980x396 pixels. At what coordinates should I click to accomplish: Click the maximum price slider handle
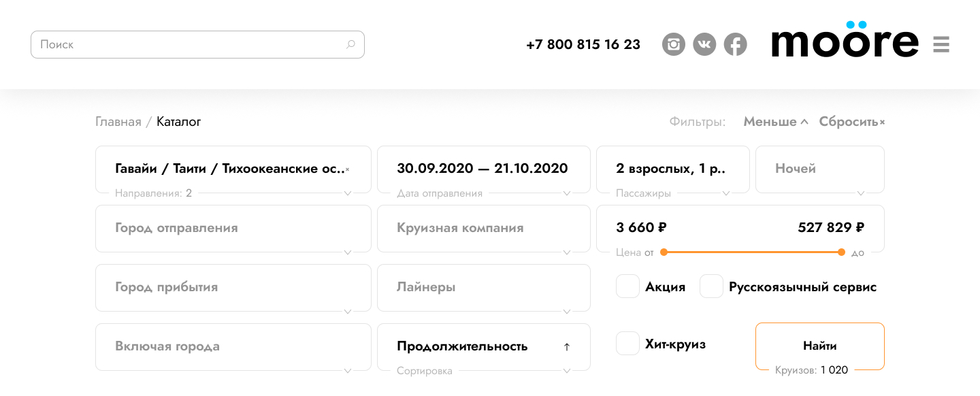[x=842, y=252]
